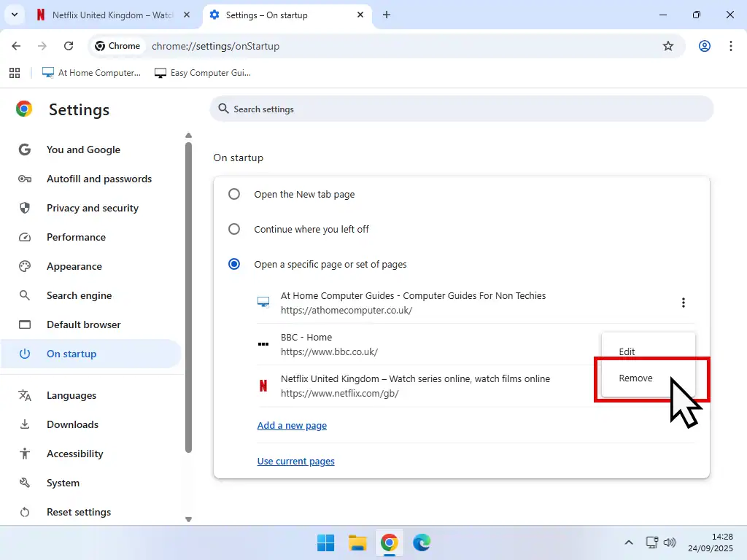747x560 pixels.
Task: Click the 'Use current pages' link
Action: pyautogui.click(x=295, y=461)
